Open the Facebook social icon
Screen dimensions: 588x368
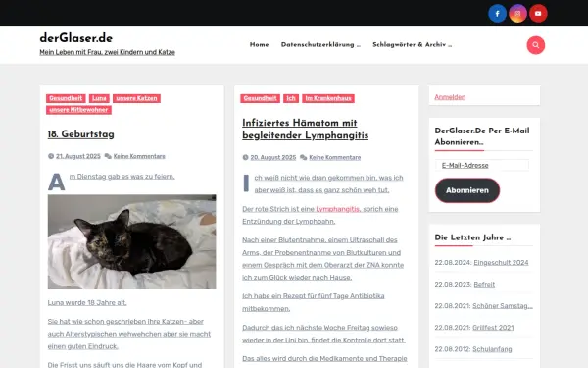[497, 14]
